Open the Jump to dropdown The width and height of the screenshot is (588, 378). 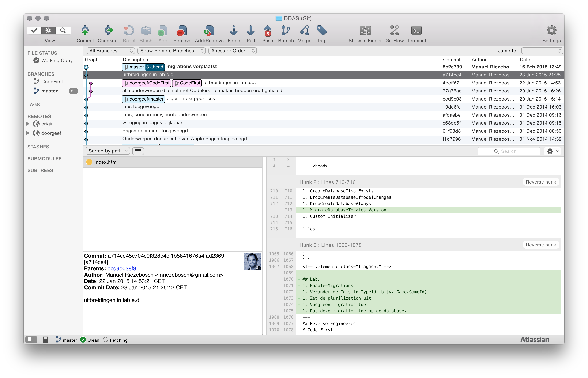(542, 51)
